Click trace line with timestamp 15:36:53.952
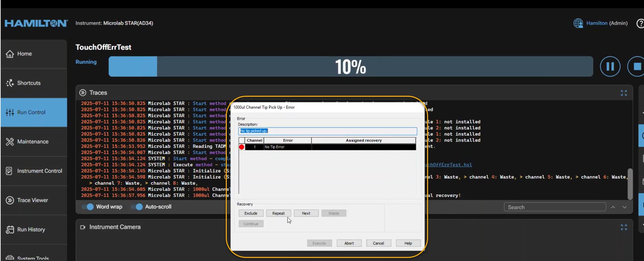Viewport: 644px width, 261px height. click(155, 146)
